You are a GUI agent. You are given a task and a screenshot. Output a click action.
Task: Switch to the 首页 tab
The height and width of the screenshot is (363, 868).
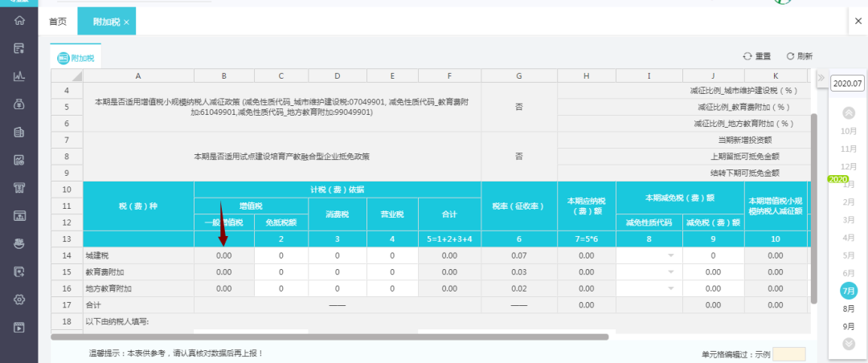58,22
